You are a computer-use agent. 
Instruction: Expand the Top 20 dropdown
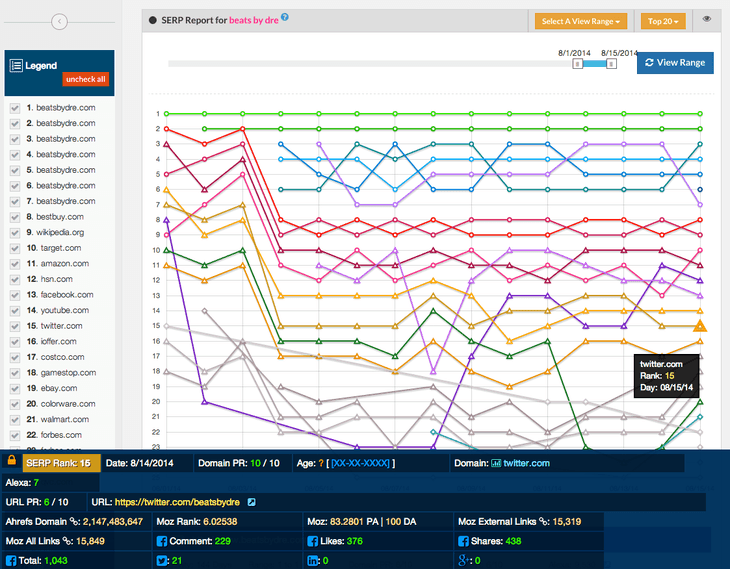[665, 21]
